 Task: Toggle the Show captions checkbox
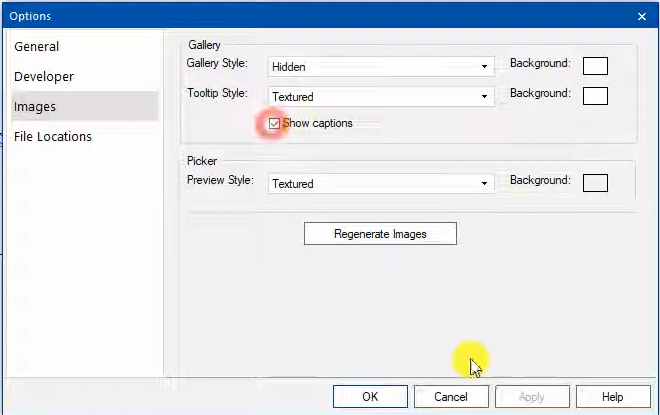pos(274,124)
